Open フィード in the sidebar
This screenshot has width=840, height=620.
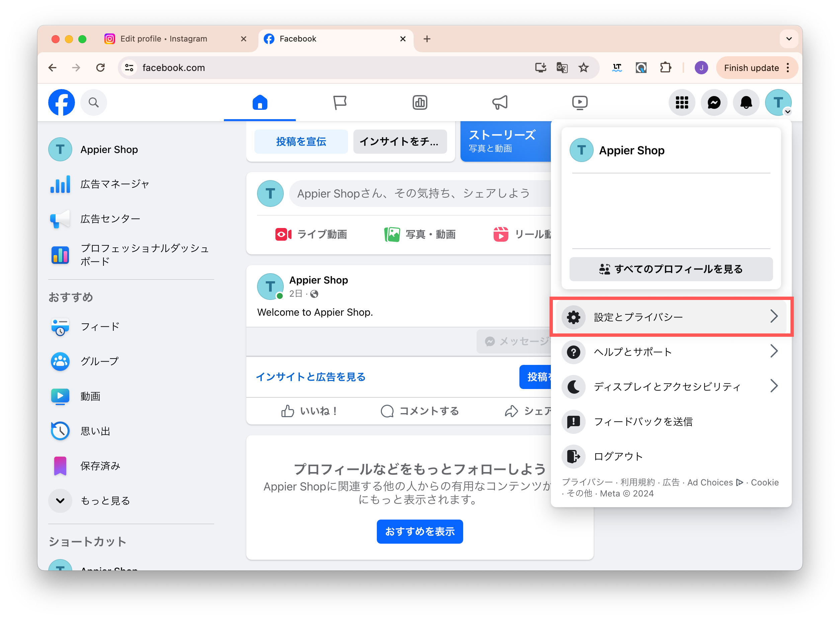point(131,327)
